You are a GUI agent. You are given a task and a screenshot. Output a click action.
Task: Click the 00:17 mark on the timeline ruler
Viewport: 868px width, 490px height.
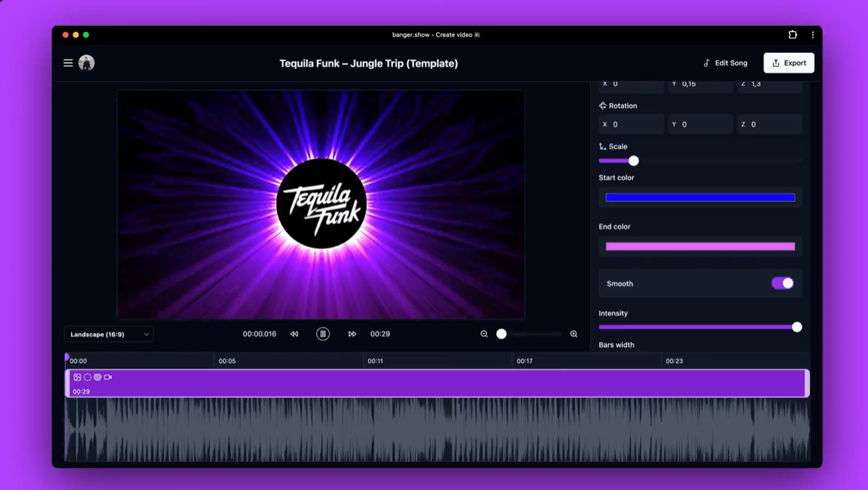[524, 361]
